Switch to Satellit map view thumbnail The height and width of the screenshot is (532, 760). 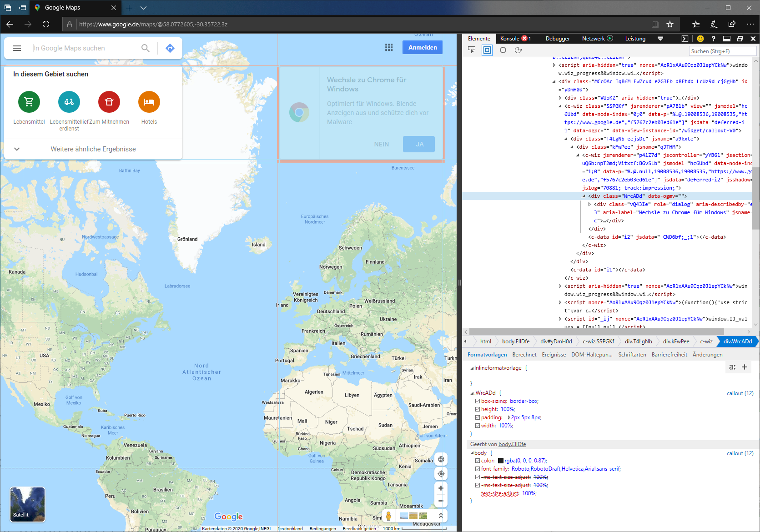tap(28, 504)
